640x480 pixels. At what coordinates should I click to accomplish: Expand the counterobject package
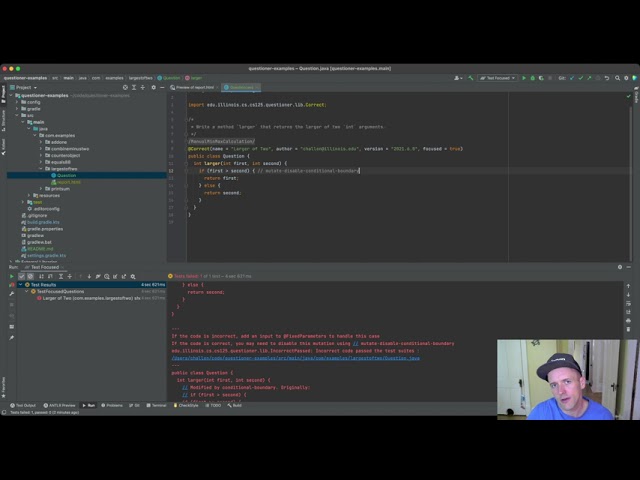click(41, 156)
